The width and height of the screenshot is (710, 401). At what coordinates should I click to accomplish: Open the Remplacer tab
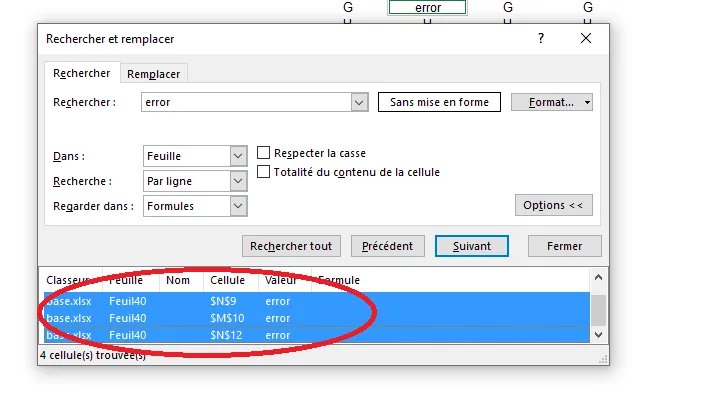[154, 74]
